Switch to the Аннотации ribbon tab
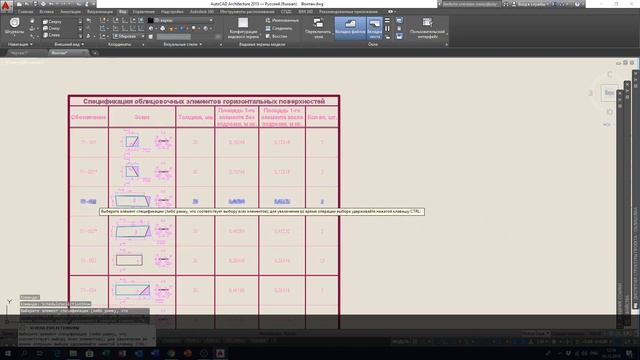Image resolution: width=640 pixels, height=360 pixels. [x=70, y=12]
